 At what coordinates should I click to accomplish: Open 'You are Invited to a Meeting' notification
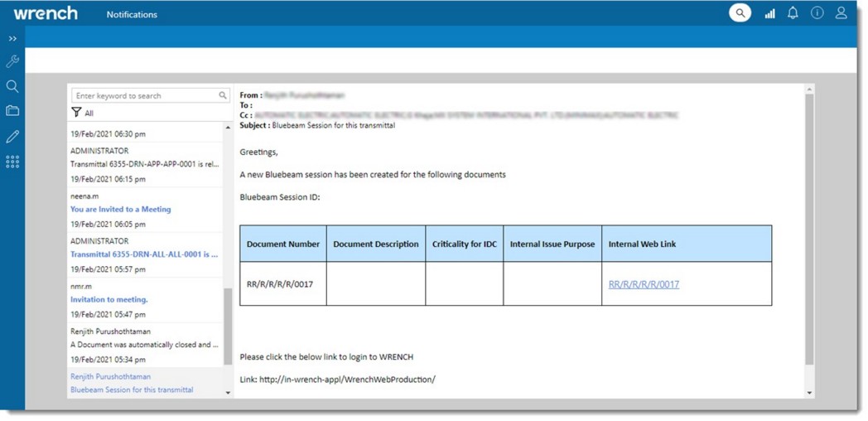120,210
